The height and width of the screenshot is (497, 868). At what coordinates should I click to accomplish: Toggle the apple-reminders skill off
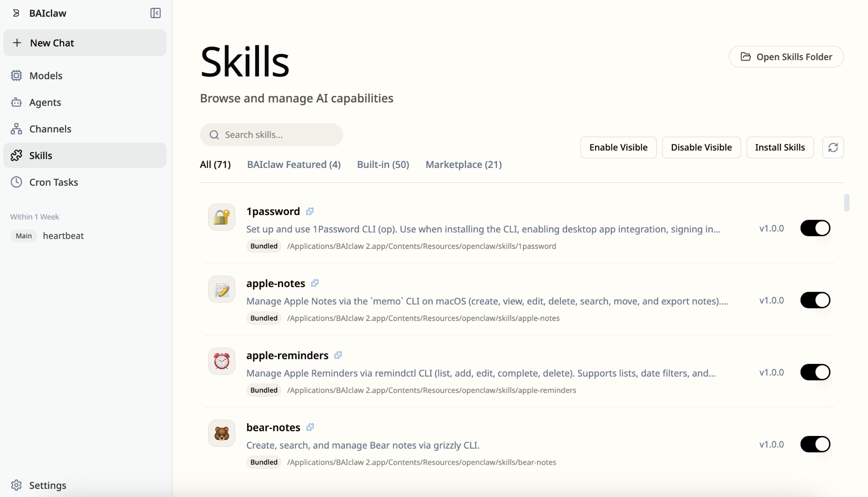coord(815,372)
